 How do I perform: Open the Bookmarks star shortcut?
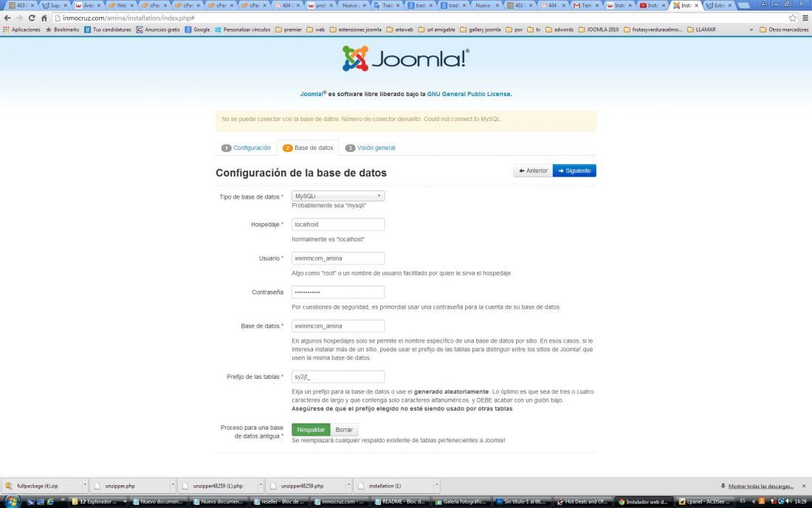63,30
